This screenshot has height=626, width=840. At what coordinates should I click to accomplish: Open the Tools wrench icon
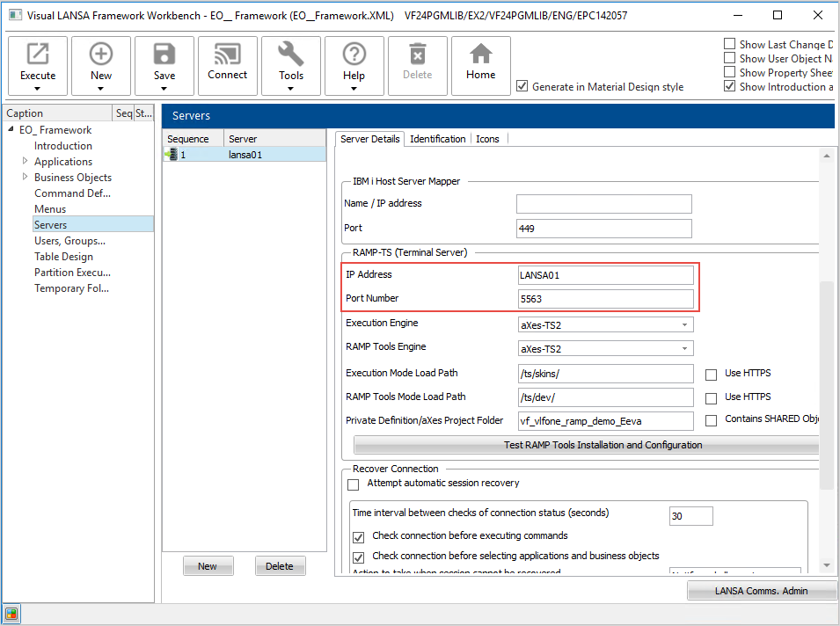point(291,55)
